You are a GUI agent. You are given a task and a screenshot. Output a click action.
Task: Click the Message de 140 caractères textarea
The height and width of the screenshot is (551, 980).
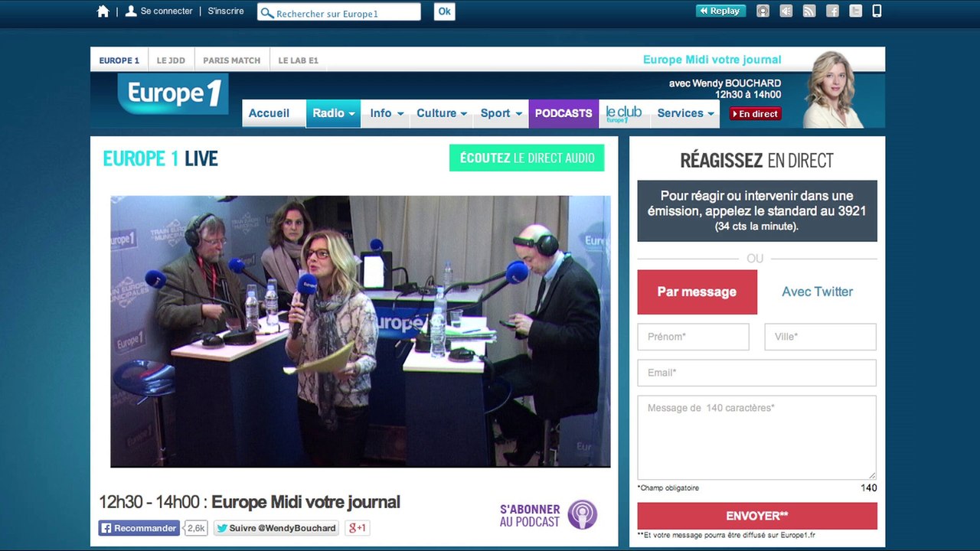tap(757, 437)
